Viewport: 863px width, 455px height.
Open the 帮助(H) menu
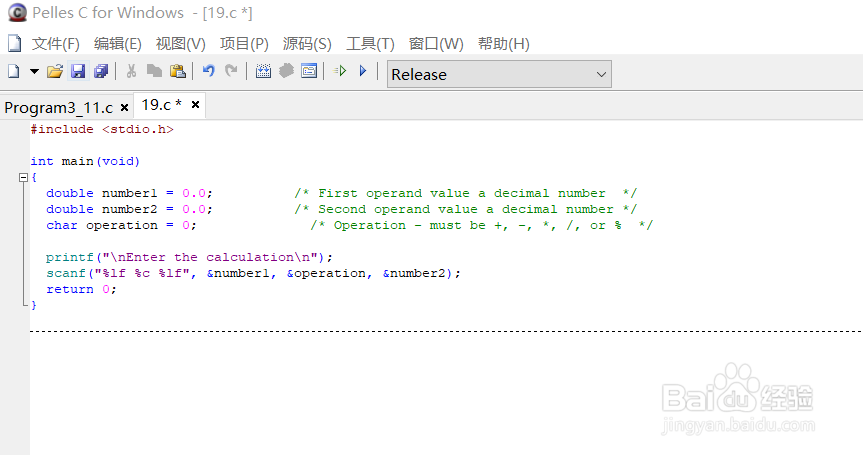[x=504, y=43]
